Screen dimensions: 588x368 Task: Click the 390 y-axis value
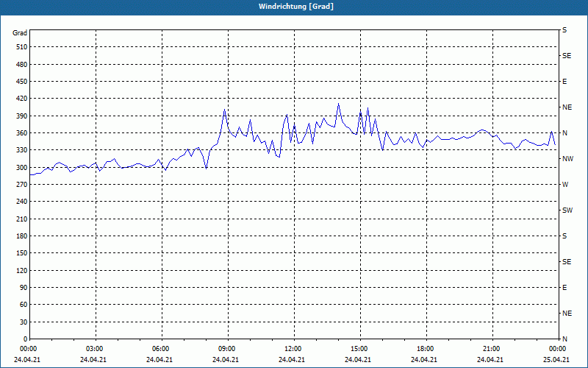tap(22, 116)
